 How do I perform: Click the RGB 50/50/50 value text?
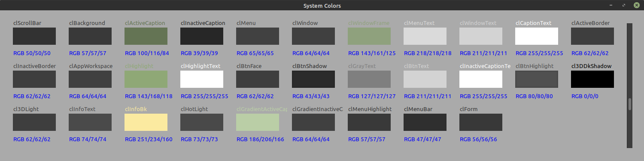click(x=32, y=53)
